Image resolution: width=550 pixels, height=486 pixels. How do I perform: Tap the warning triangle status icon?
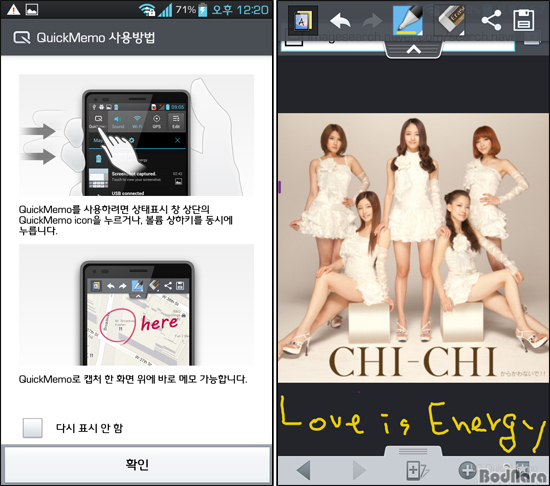point(13,9)
